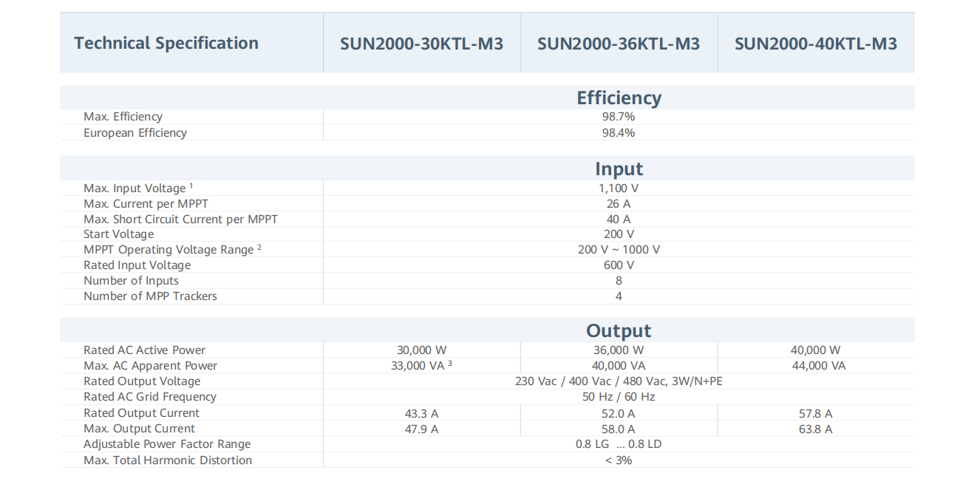980x479 pixels.
Task: Select the 'Max. AC Apparent Power' label
Action: pyautogui.click(x=150, y=366)
